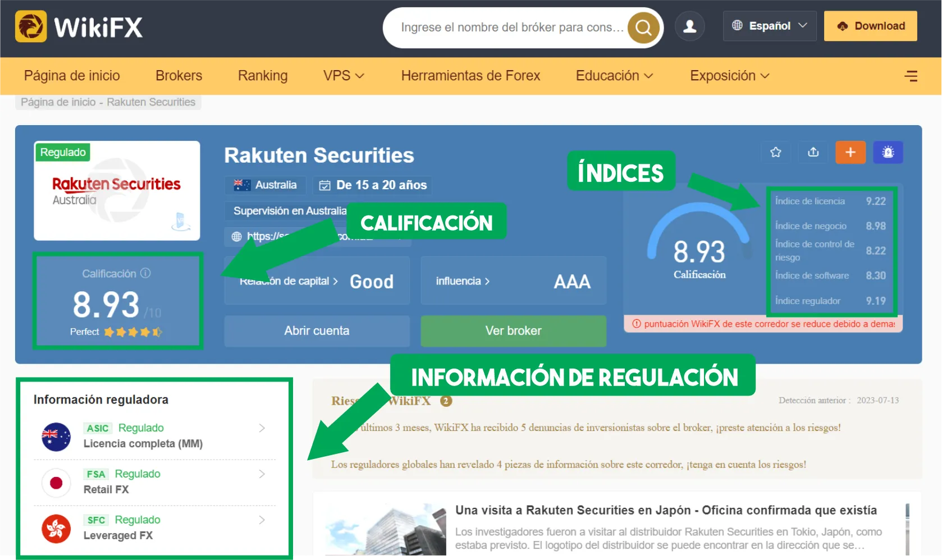Screen dimensions: 942x560
Task: Click the blue alert siren icon
Action: (888, 152)
